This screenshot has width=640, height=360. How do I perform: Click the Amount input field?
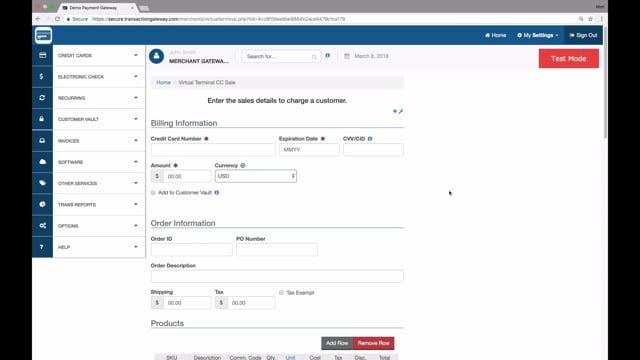(187, 176)
